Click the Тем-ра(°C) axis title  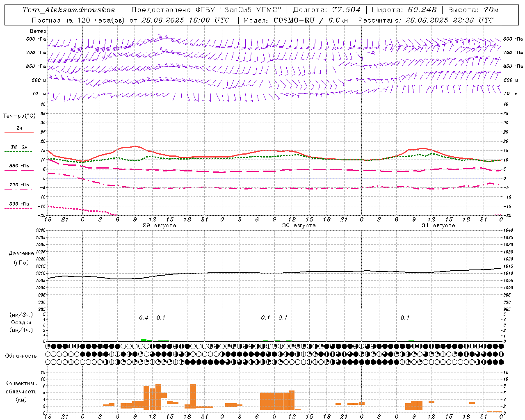pos(19,116)
